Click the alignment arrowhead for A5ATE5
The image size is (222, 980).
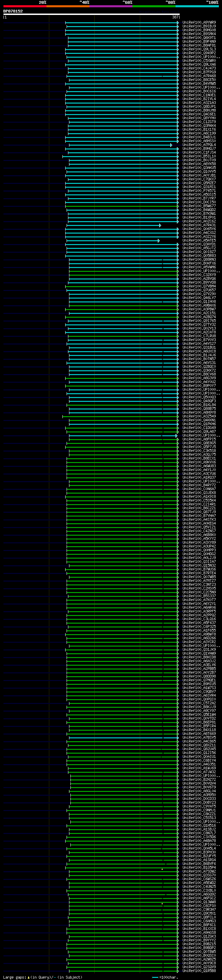pos(159,241)
